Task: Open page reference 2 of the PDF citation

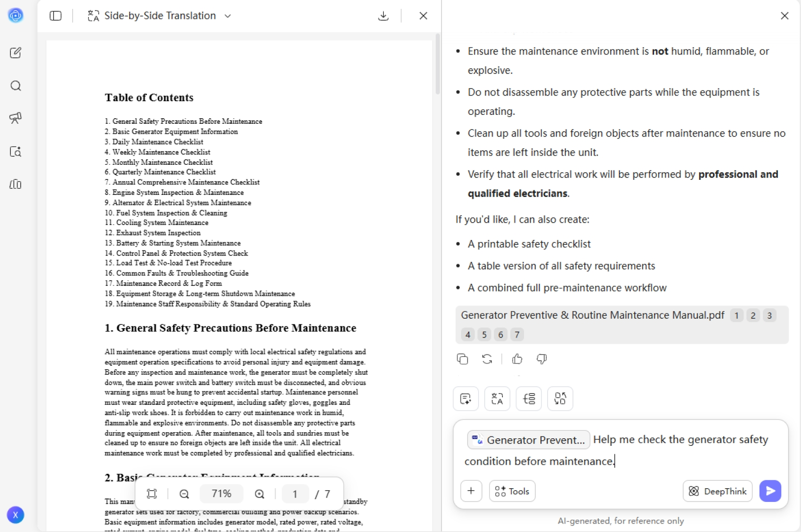Action: (x=753, y=315)
